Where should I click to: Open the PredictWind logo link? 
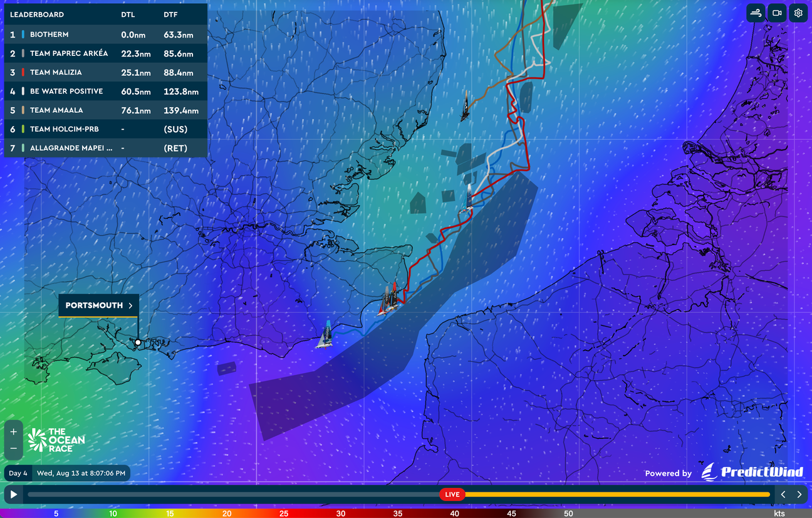(752, 472)
